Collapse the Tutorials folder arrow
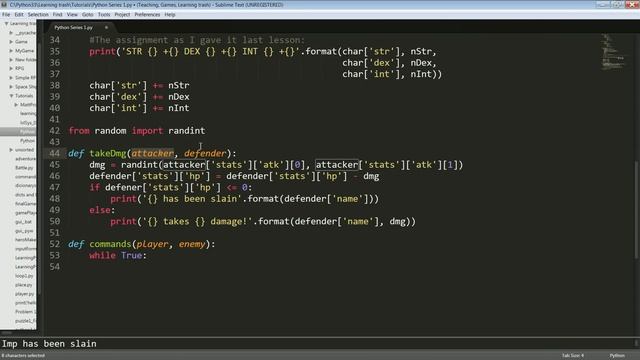 tap(11, 96)
